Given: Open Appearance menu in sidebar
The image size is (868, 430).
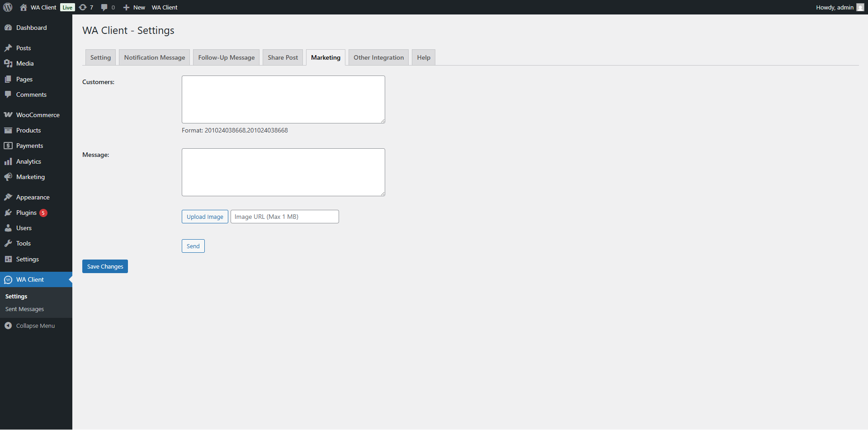Looking at the screenshot, I should [33, 197].
